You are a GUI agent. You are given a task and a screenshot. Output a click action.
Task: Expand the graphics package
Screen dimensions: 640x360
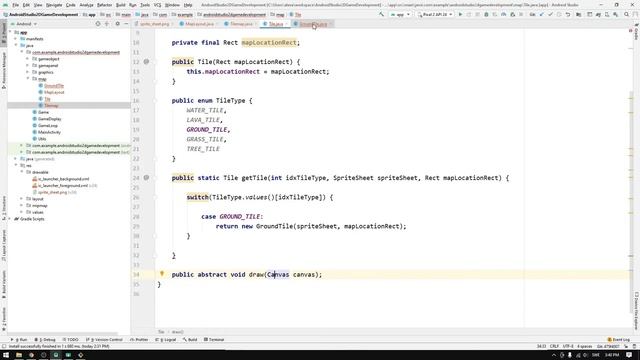(x=27, y=72)
